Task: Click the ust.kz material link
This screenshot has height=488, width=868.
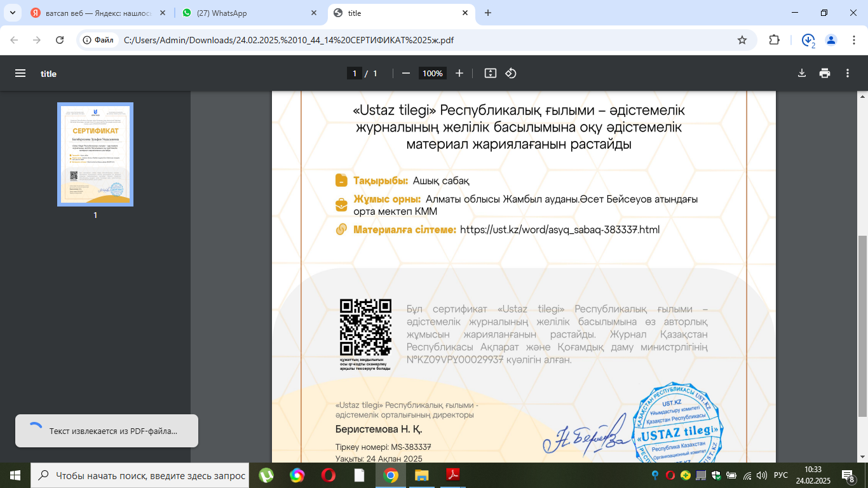Action: 560,229
